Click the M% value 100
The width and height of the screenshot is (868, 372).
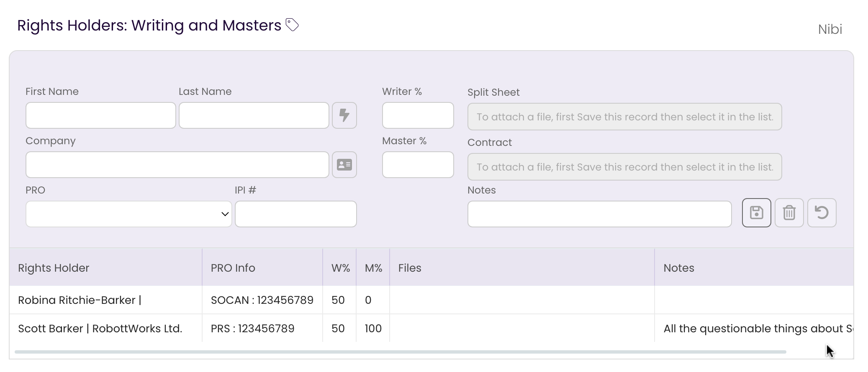tap(373, 329)
